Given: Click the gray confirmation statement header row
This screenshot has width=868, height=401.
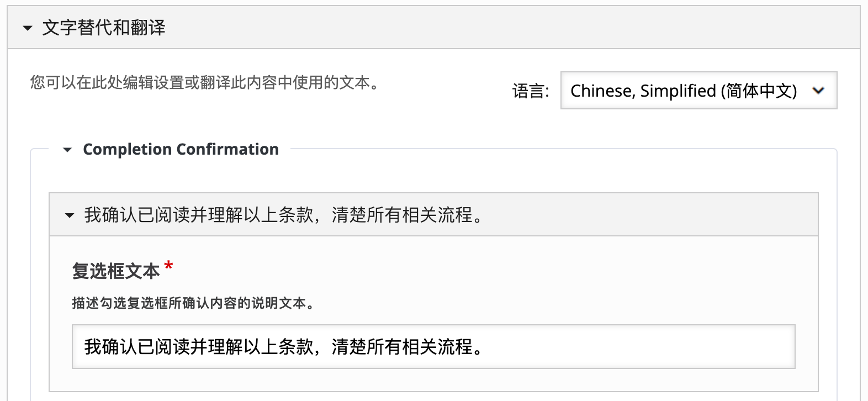Looking at the screenshot, I should 276,215.
